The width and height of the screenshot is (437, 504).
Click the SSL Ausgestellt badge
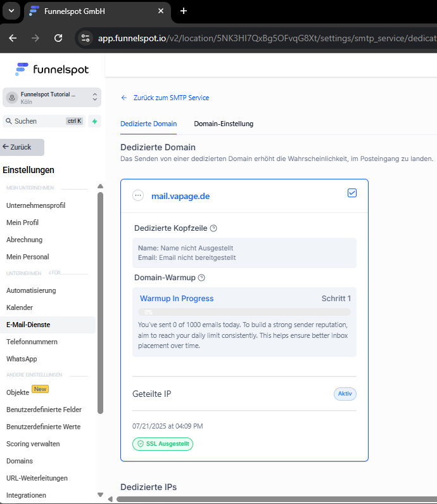pos(163,444)
